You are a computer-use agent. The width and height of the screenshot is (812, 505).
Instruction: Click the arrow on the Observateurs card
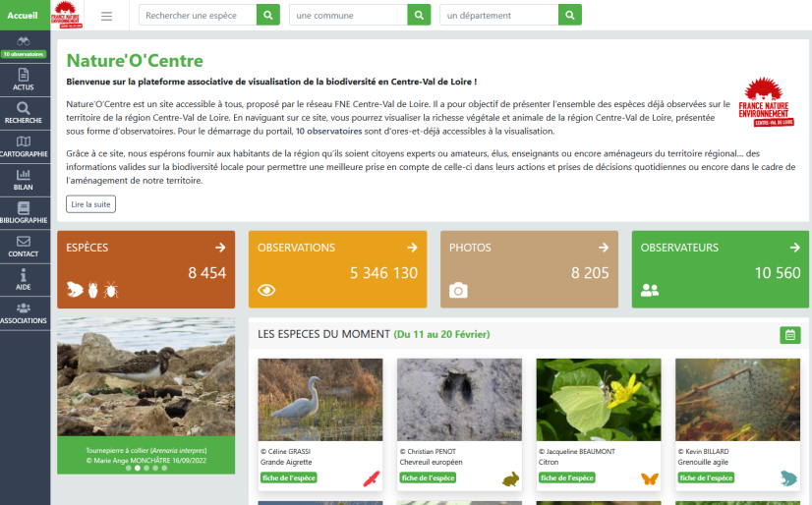(x=795, y=248)
